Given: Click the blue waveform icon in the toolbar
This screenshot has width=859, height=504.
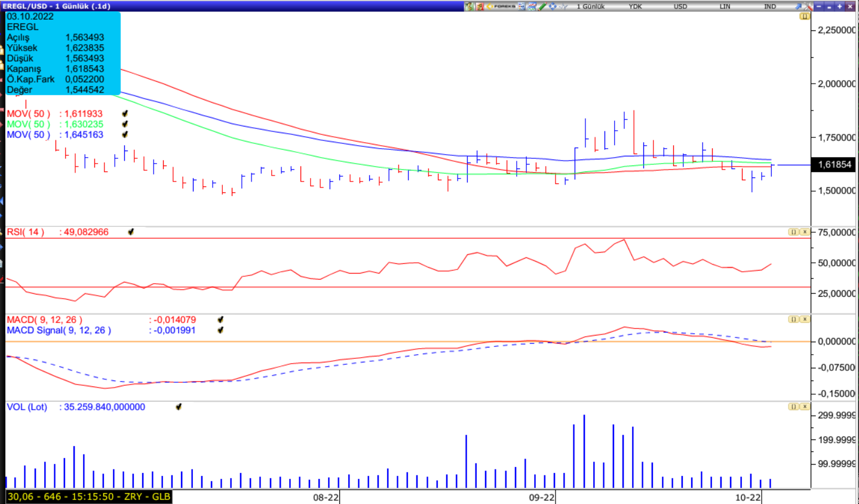Looking at the screenshot, I should click(563, 6).
